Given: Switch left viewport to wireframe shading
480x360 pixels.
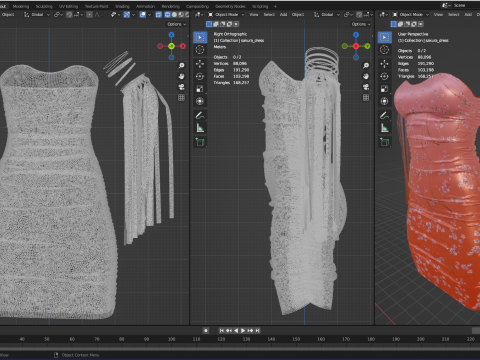Looking at the screenshot, I should [x=167, y=15].
